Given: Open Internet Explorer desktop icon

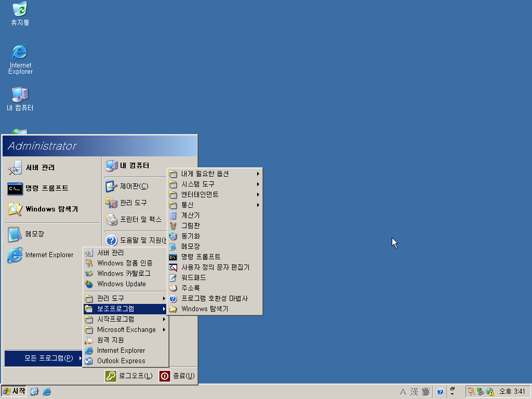Looking at the screenshot, I should (x=20, y=59).
